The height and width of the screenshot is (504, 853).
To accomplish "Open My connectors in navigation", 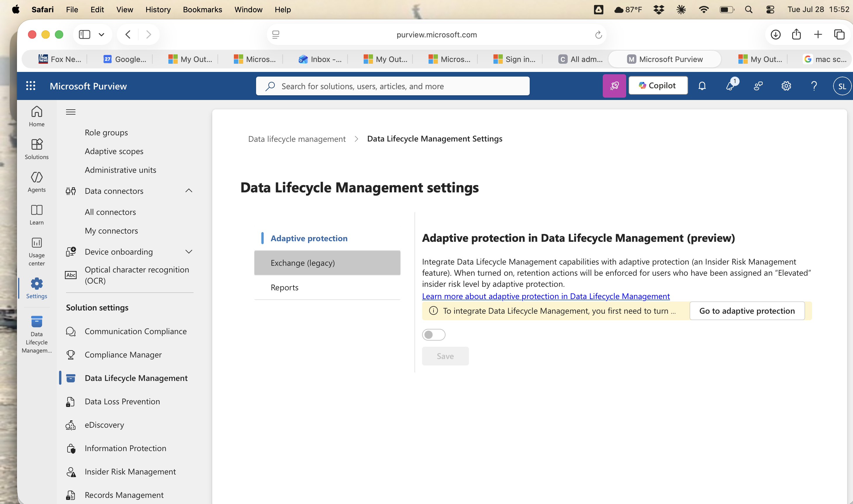I will pyautogui.click(x=111, y=231).
